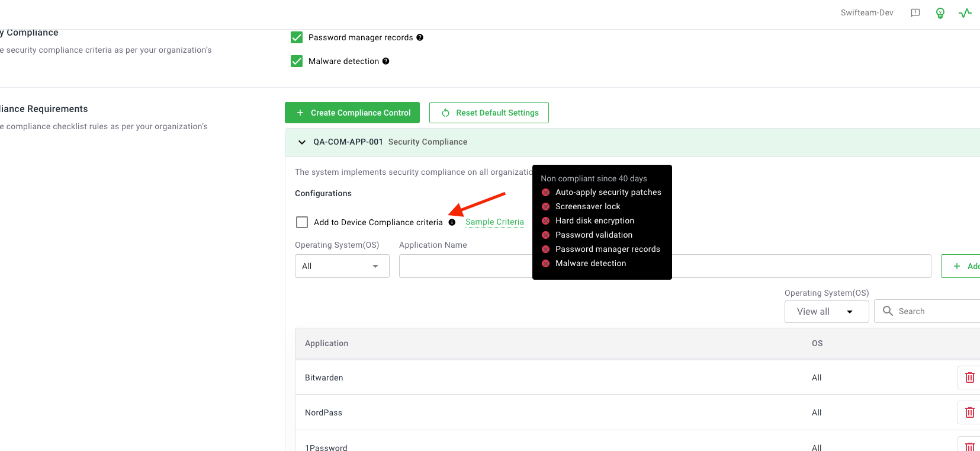Open the Sample Criteria link
Screen dimensions: 980x451
point(494,222)
